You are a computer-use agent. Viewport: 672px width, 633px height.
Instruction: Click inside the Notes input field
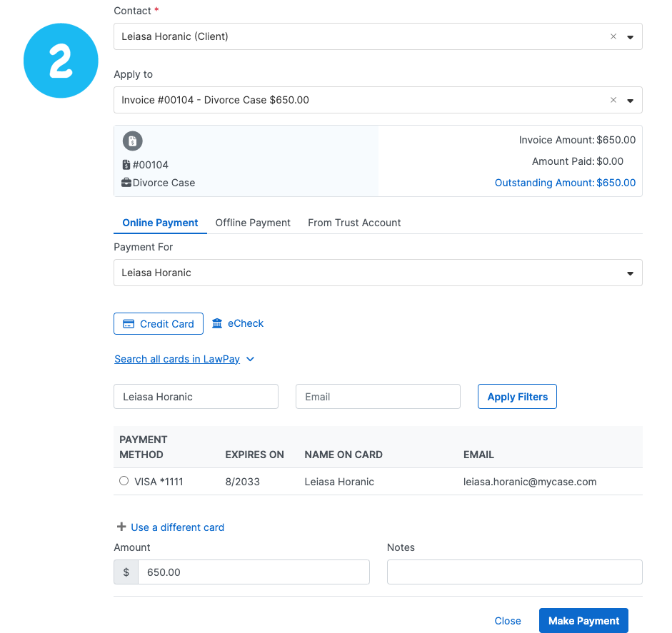pyautogui.click(x=514, y=572)
